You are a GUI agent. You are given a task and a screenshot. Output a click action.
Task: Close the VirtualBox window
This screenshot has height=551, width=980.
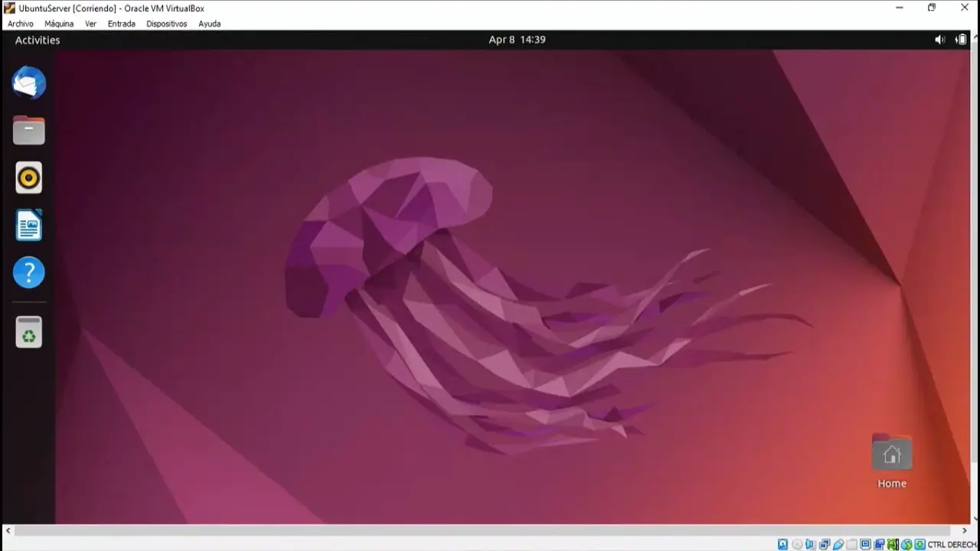pyautogui.click(x=964, y=8)
